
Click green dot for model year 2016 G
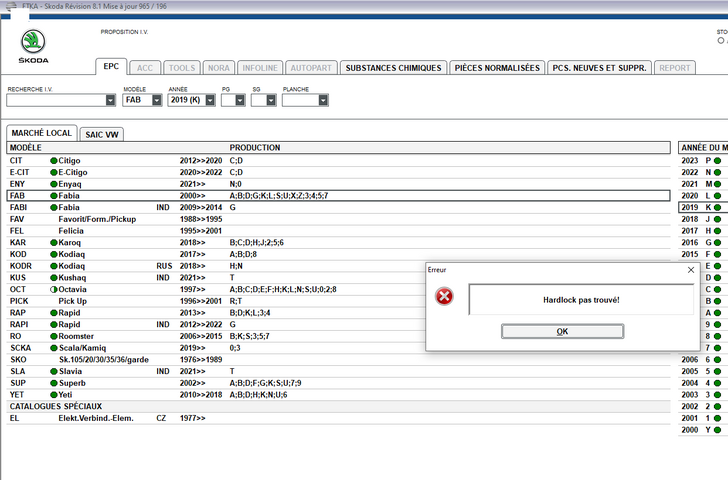(x=717, y=242)
